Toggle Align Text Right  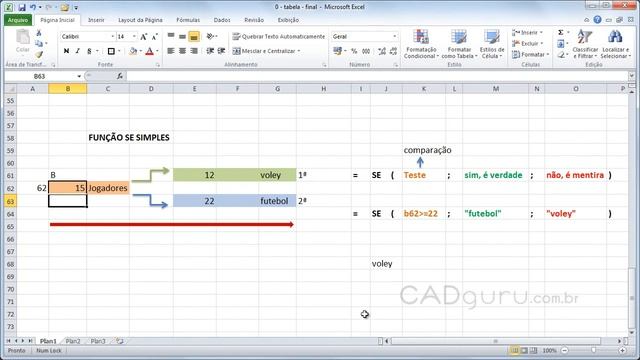(x=194, y=51)
